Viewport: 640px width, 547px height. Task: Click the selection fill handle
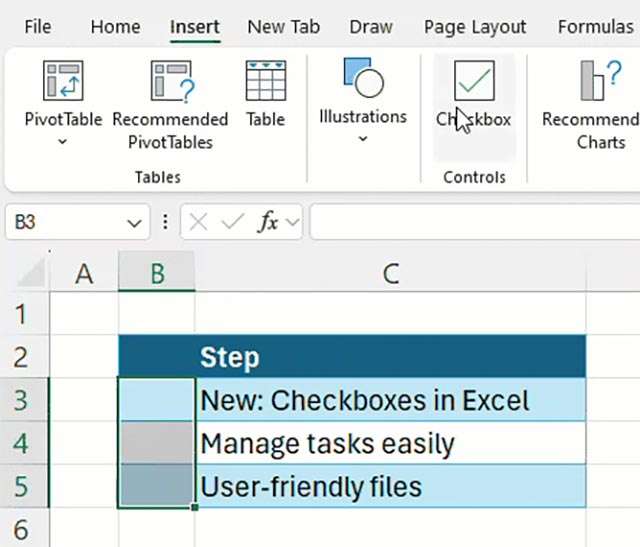tap(195, 507)
